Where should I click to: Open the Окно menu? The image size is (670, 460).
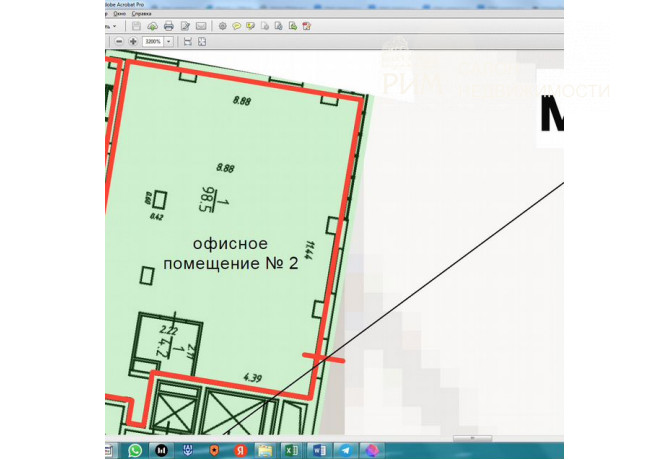coord(120,14)
